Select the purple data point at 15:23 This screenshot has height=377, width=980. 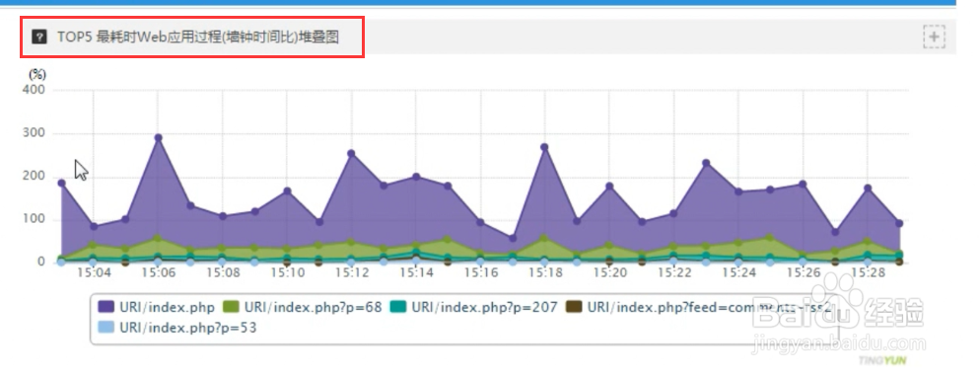tap(706, 163)
